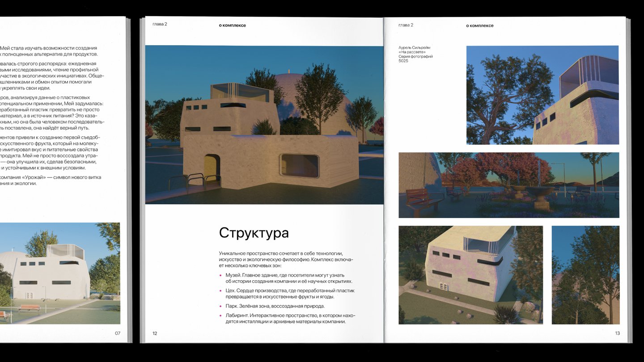Click page number 12
The image size is (644, 362).
[x=155, y=333]
